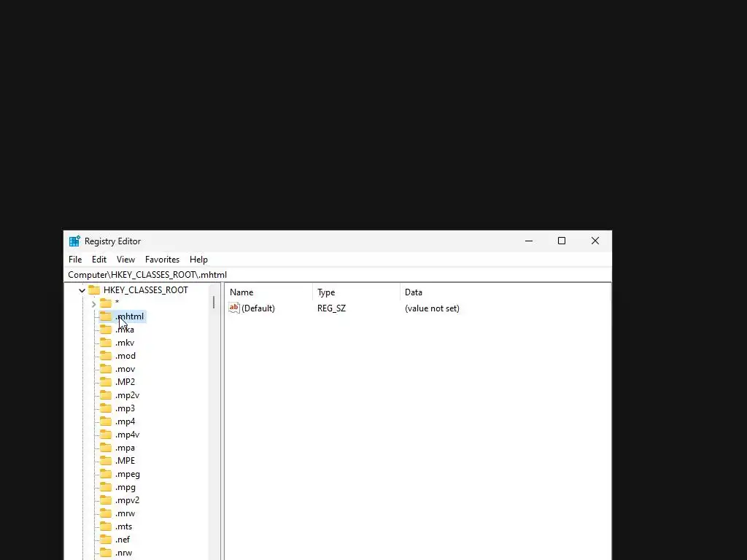Close the Registry Editor window
Viewport: 747px width, 560px height.
(595, 241)
